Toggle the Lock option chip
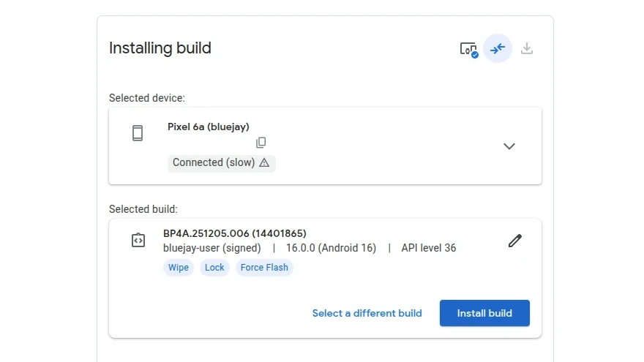The width and height of the screenshot is (644, 362). pos(214,268)
